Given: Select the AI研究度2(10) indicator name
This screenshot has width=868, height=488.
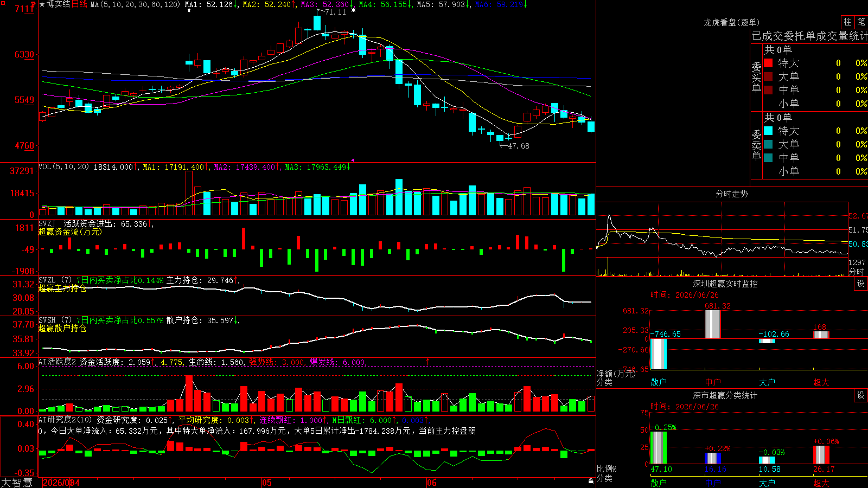Looking at the screenshot, I should coord(66,420).
